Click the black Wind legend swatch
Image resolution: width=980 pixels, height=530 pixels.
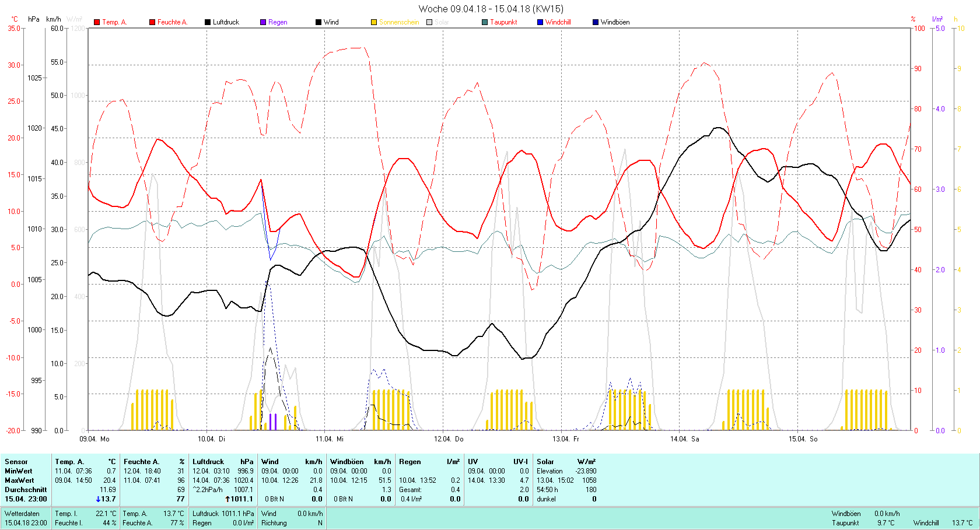318,22
